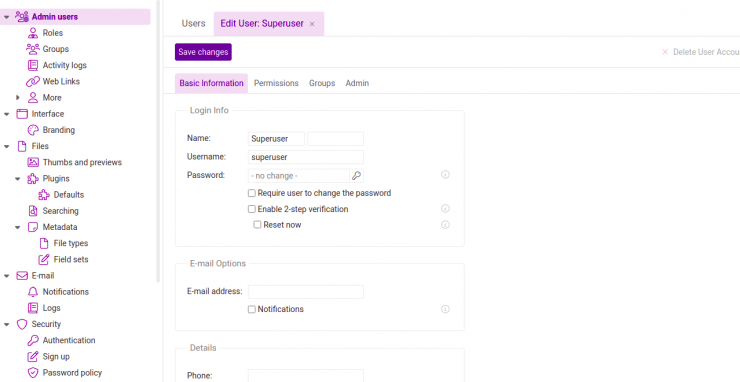The width and height of the screenshot is (740, 382).
Task: Click the E-mail address input field
Action: (306, 292)
